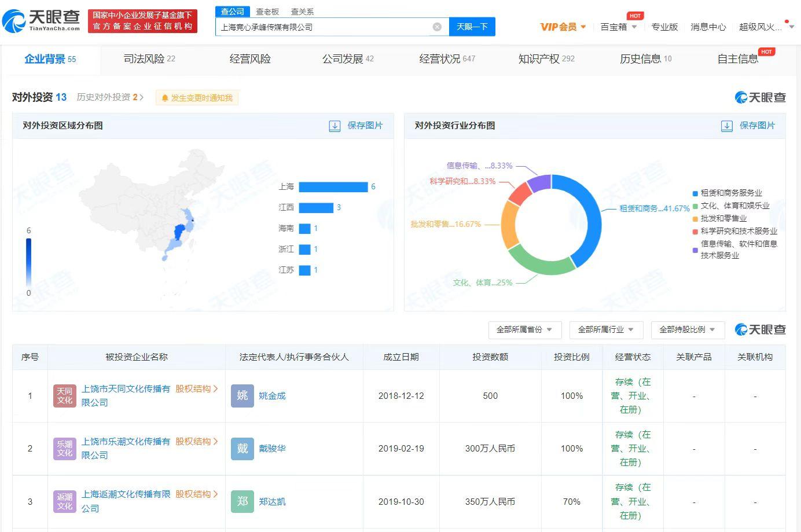Switch to the 查关系 search tab

(x=302, y=12)
